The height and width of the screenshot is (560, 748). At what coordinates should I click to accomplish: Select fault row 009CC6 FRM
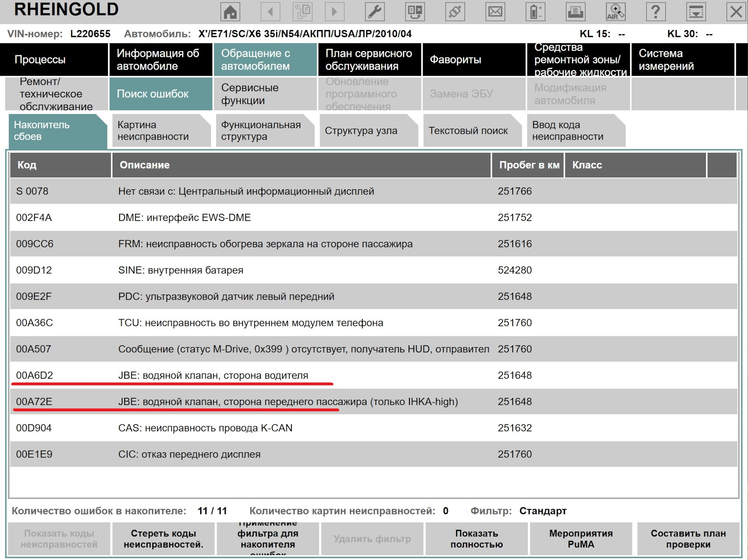click(x=374, y=244)
